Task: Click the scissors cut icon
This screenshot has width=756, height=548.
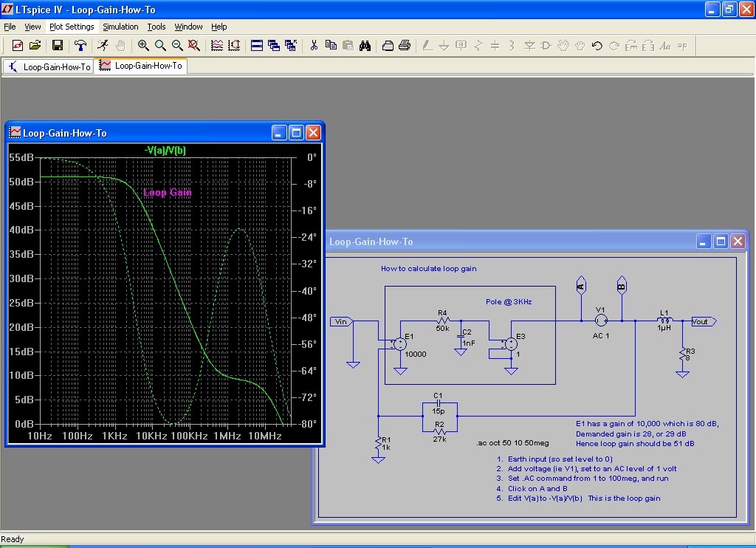Action: tap(314, 45)
